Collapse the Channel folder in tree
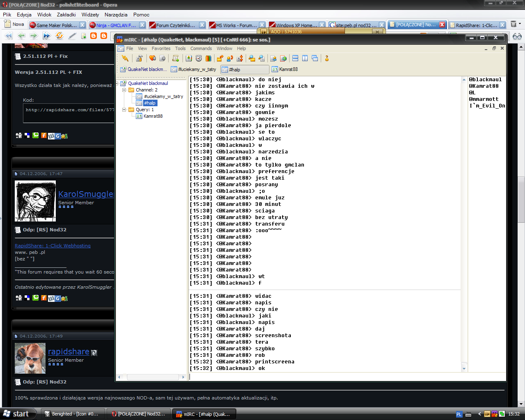This screenshot has width=525, height=420. tap(124, 90)
